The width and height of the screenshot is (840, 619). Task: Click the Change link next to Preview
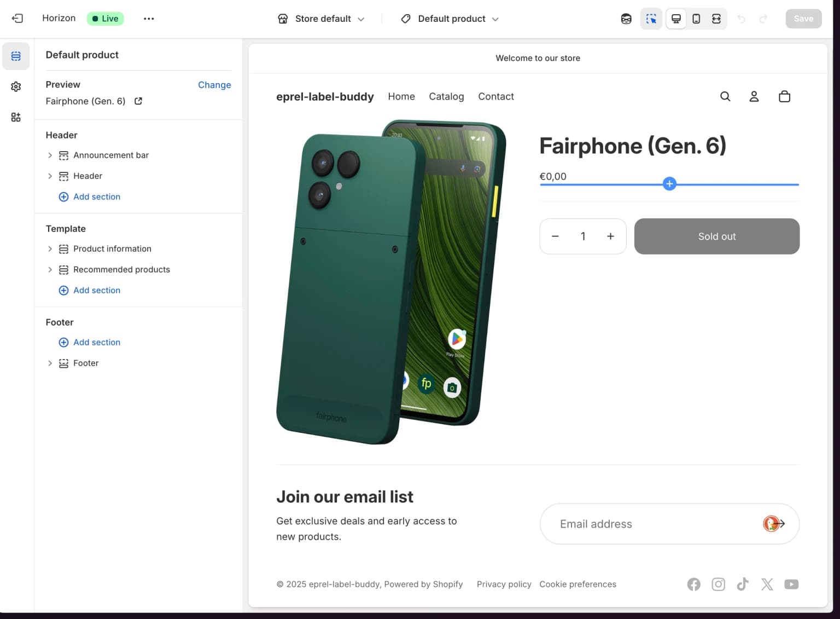click(214, 85)
